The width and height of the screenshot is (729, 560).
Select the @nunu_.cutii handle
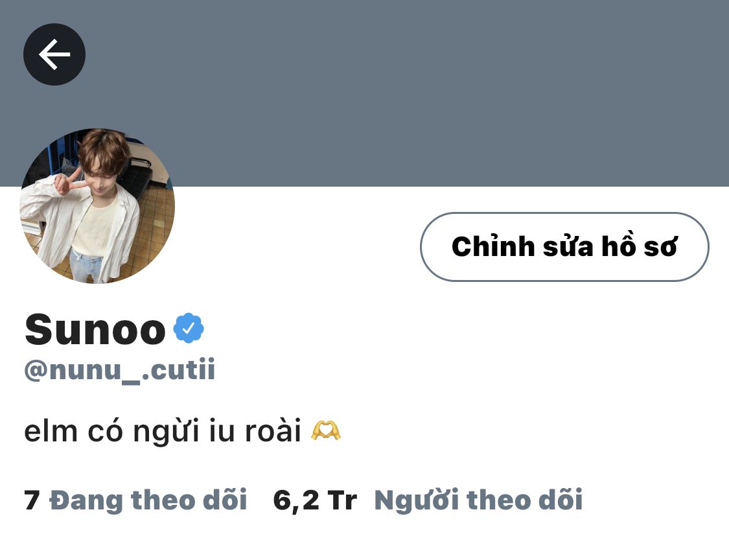point(119,370)
